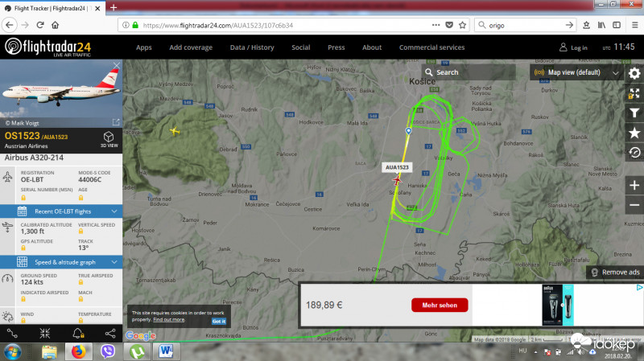Zoom out the map with minus button

tap(634, 205)
